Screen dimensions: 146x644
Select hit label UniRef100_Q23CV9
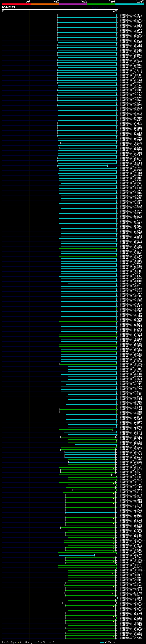(131, 366)
